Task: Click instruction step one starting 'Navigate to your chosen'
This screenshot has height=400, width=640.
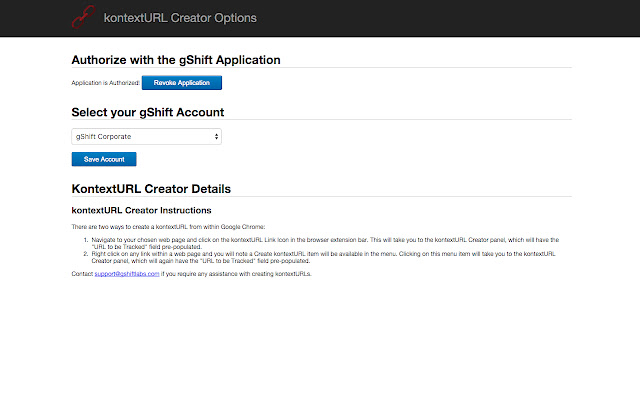Action: pos(325,243)
